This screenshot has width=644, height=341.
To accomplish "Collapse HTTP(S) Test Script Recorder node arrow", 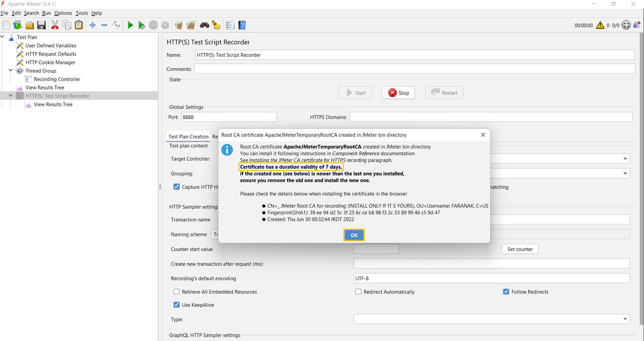I will pyautogui.click(x=11, y=96).
